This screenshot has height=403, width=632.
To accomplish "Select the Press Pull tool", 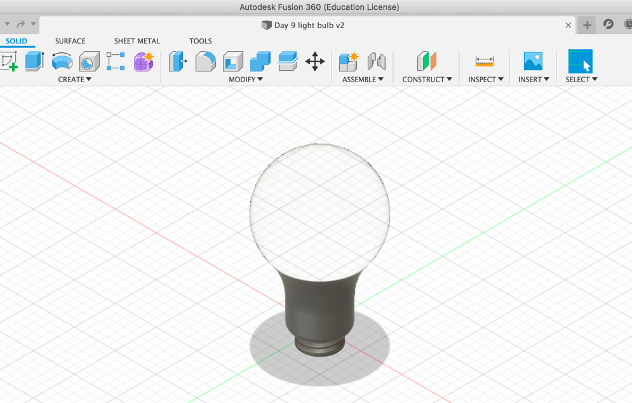I will (178, 62).
